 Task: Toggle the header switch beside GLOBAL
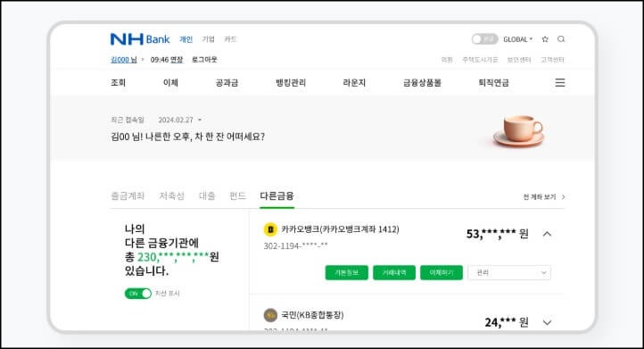click(484, 39)
